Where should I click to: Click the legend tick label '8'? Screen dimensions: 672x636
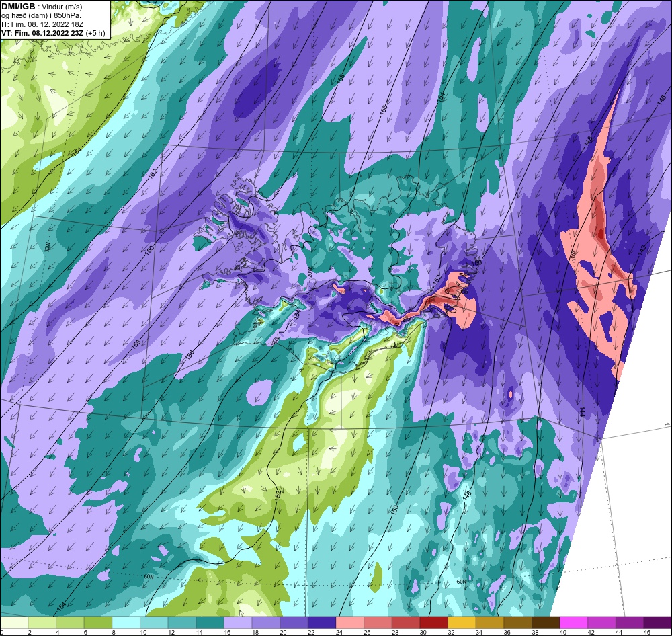[x=114, y=632]
